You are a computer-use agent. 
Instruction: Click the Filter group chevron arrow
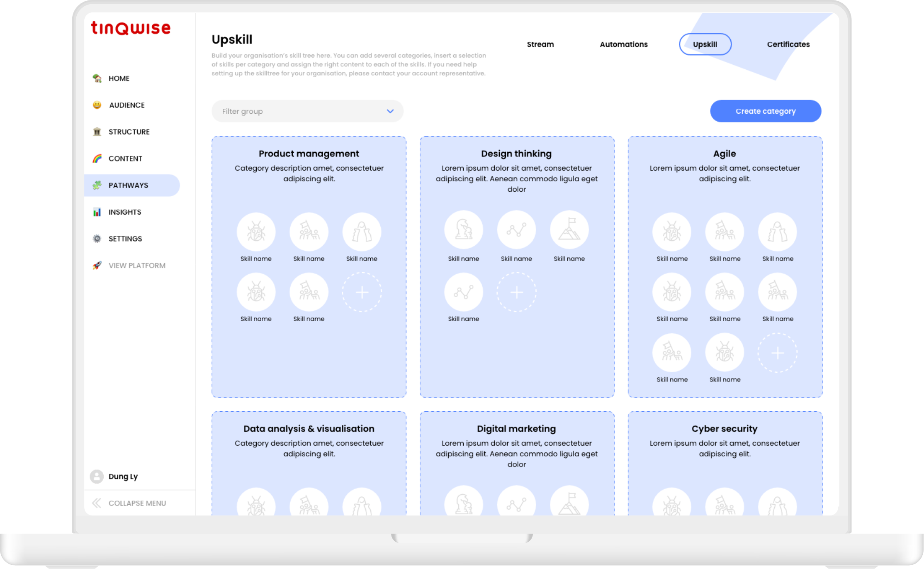point(390,111)
